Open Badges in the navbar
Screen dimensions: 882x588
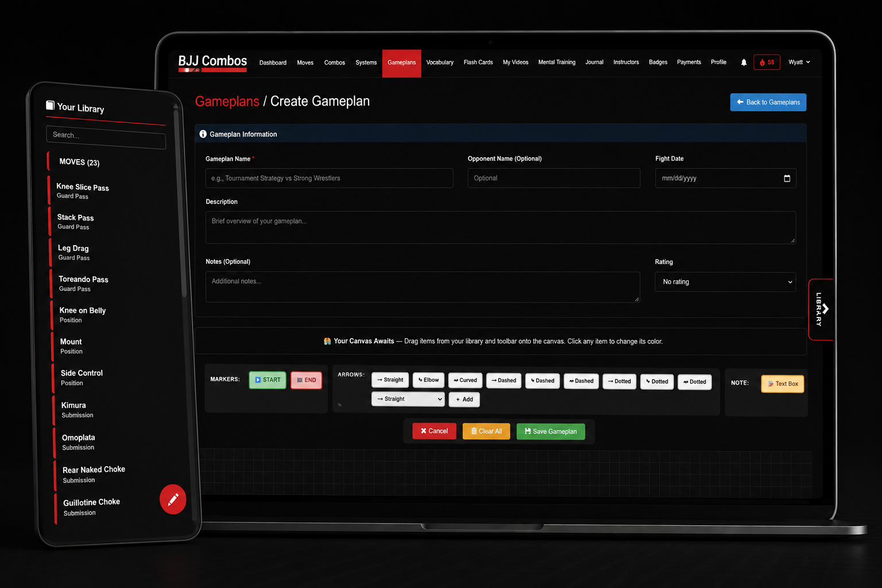point(658,63)
